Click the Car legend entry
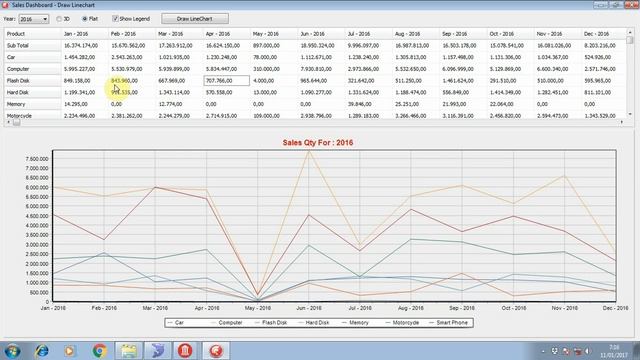640x360 pixels. (176, 322)
